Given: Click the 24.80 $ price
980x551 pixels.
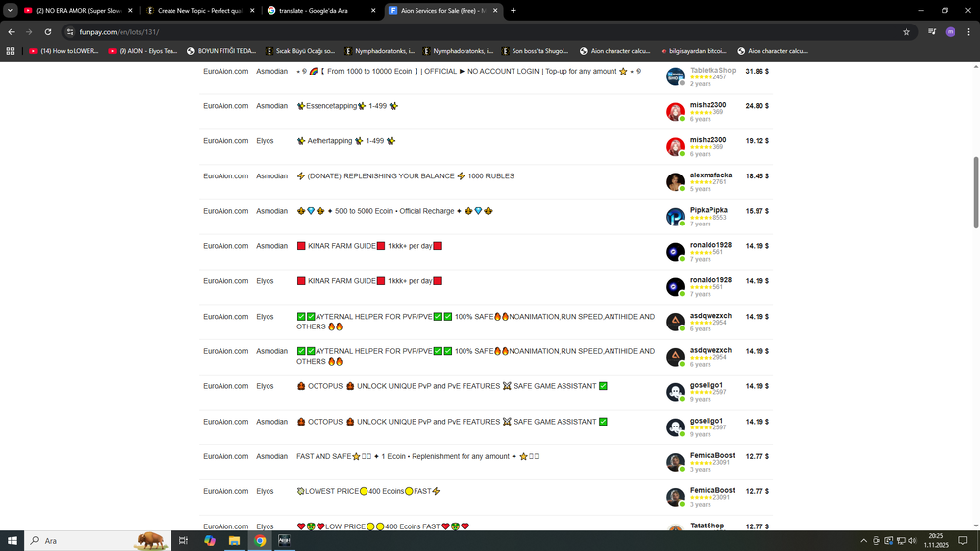Looking at the screenshot, I should 757,106.
